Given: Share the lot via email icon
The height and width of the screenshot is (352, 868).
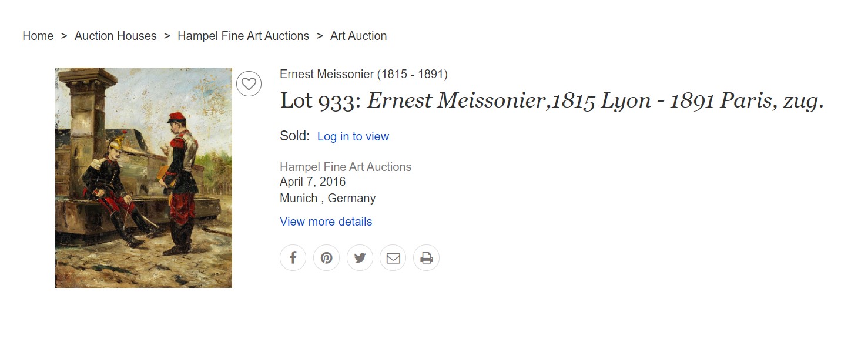Looking at the screenshot, I should tap(393, 258).
